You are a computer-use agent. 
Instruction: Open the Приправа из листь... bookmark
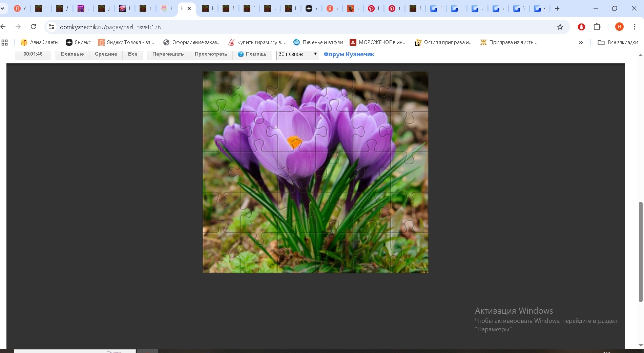(509, 42)
